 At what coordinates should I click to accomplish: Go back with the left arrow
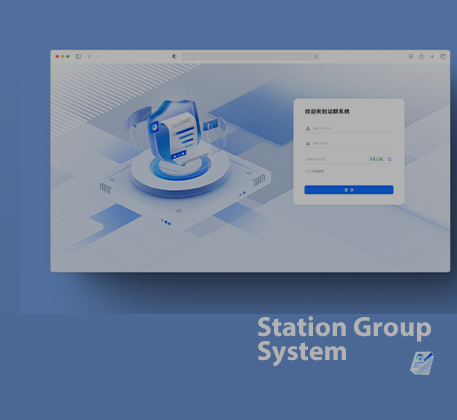click(x=89, y=56)
